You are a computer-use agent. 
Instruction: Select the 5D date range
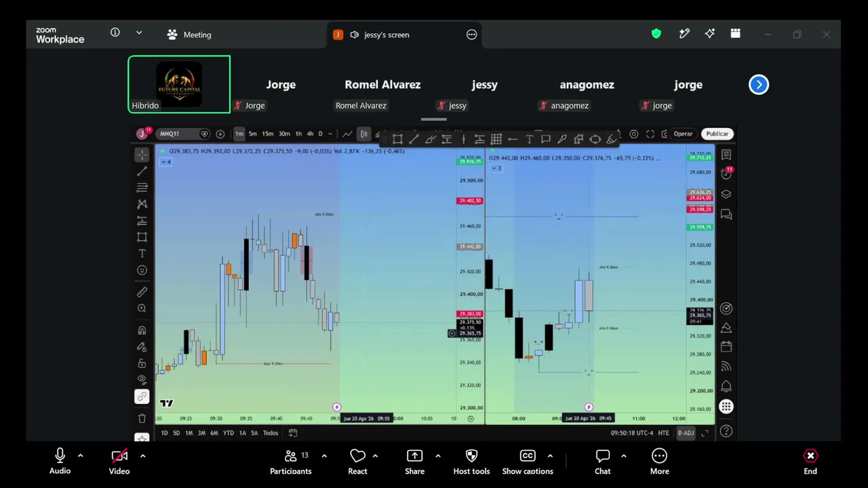point(176,433)
